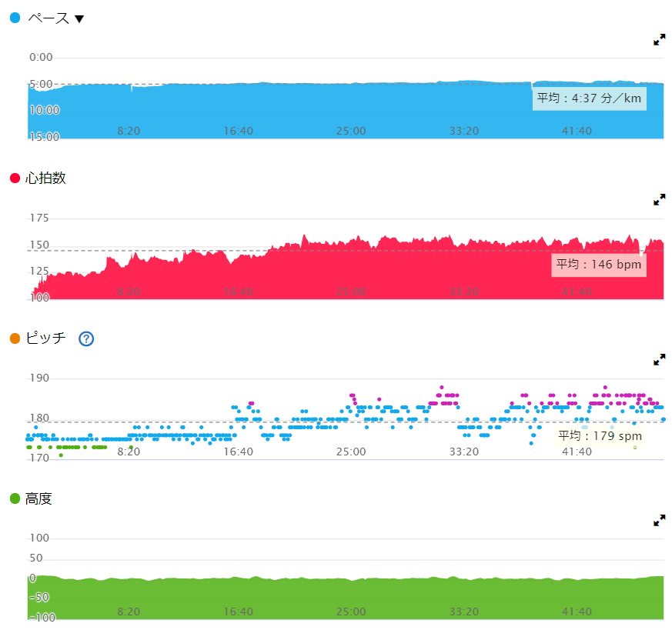The height and width of the screenshot is (630, 672).
Task: Expand the heart rate chart to fullscreen
Action: pos(659,200)
